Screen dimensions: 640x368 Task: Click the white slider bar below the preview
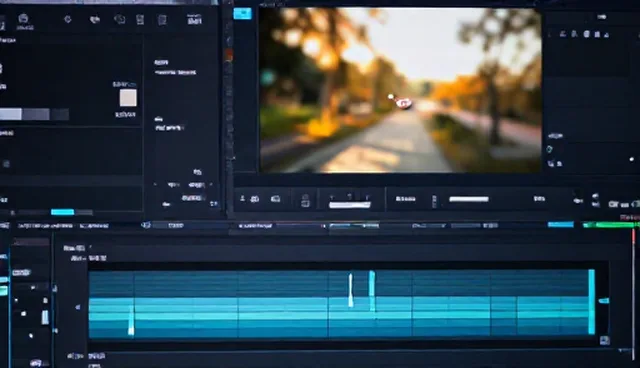point(469,199)
